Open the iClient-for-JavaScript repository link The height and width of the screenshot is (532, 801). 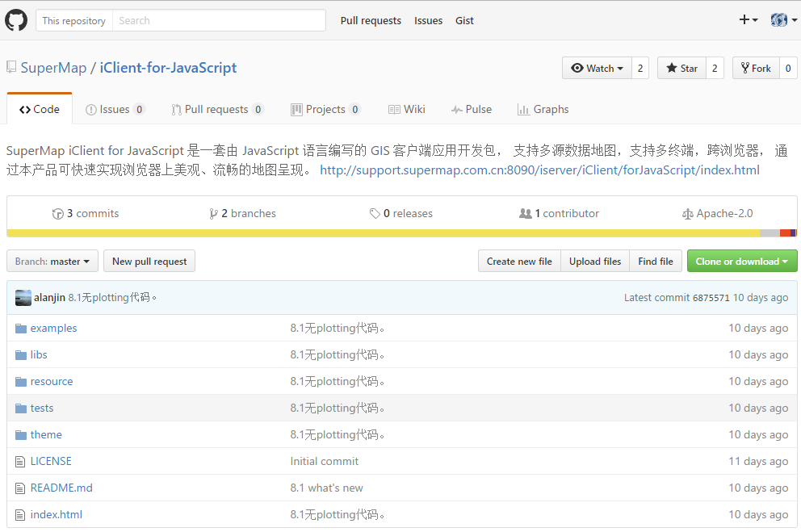click(168, 67)
